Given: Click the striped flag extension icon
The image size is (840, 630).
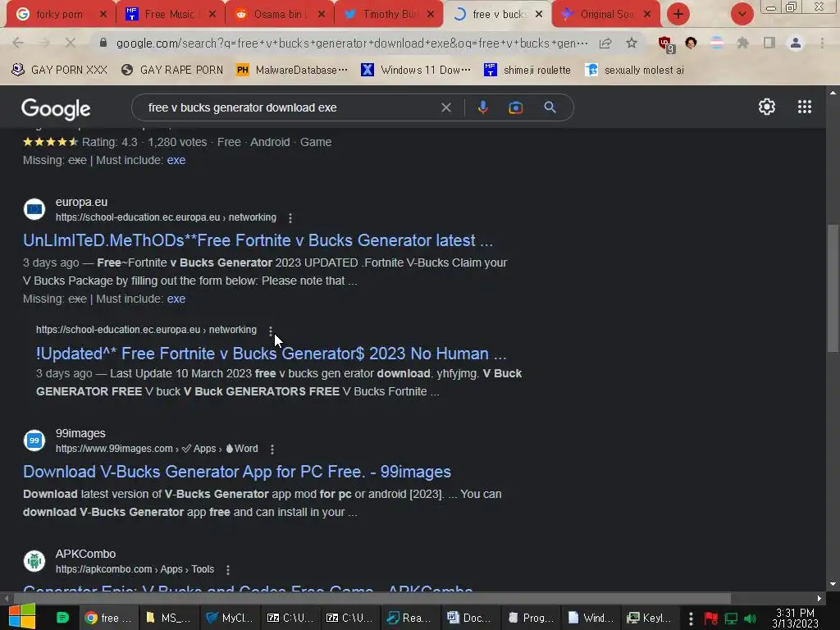Looking at the screenshot, I should (x=717, y=43).
